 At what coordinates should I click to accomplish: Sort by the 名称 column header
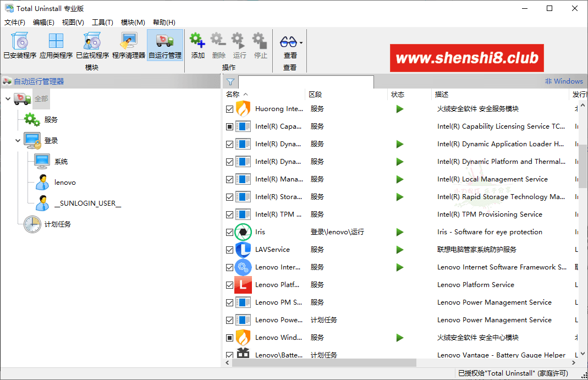[x=265, y=95]
